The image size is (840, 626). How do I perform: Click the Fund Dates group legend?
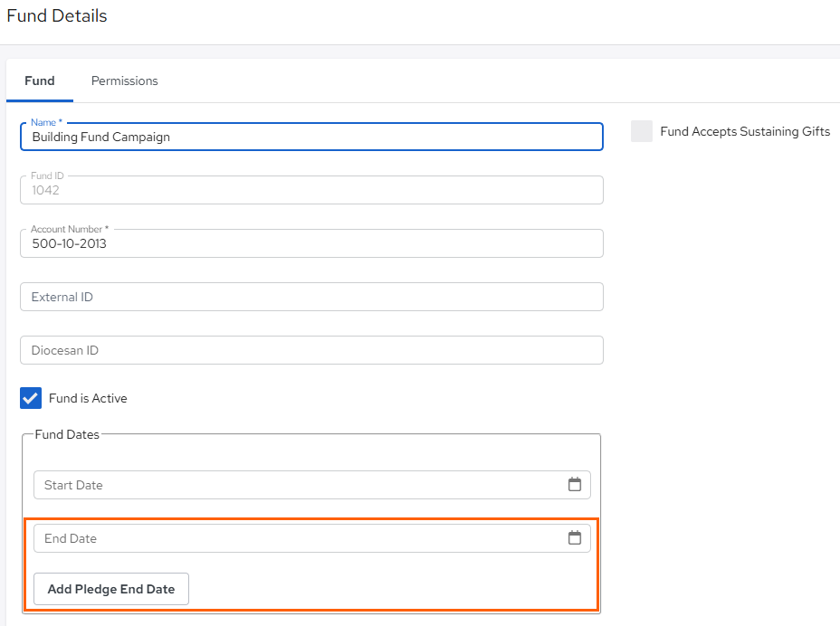pos(67,434)
